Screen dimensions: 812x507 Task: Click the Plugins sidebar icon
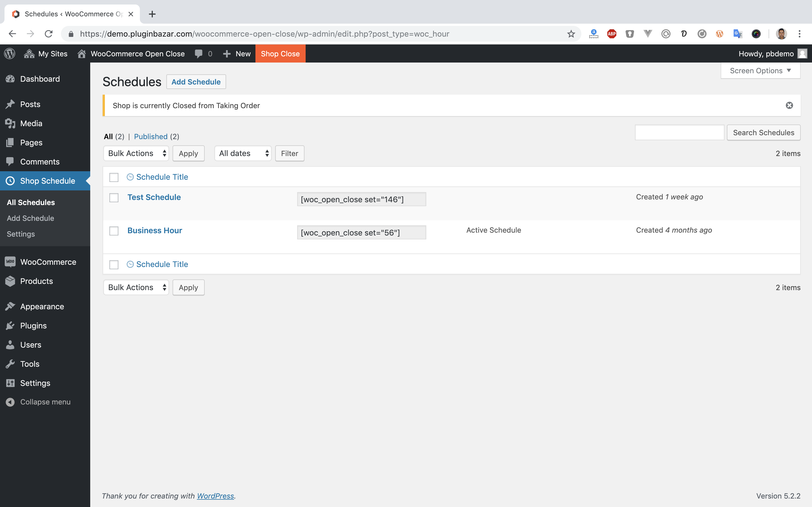coord(10,325)
